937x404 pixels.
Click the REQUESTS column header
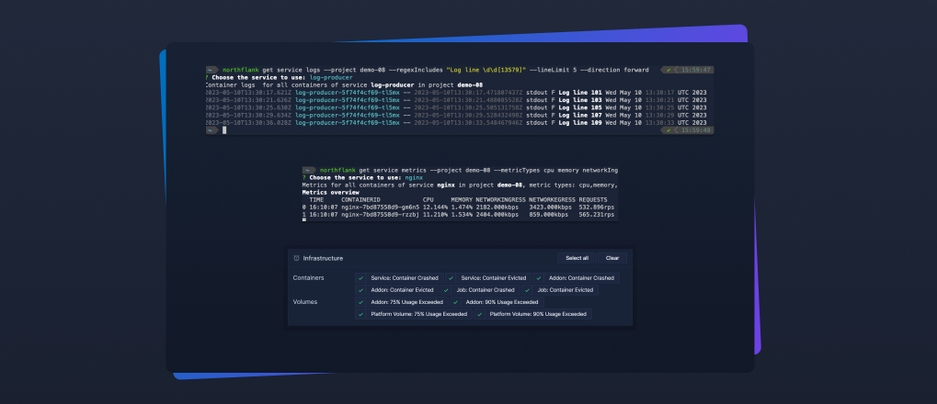pyautogui.click(x=593, y=200)
